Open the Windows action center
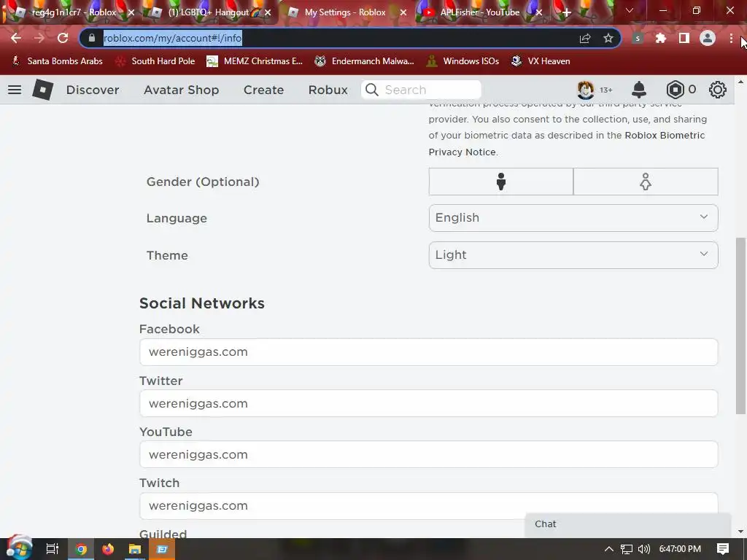This screenshot has height=560, width=747. [x=723, y=549]
